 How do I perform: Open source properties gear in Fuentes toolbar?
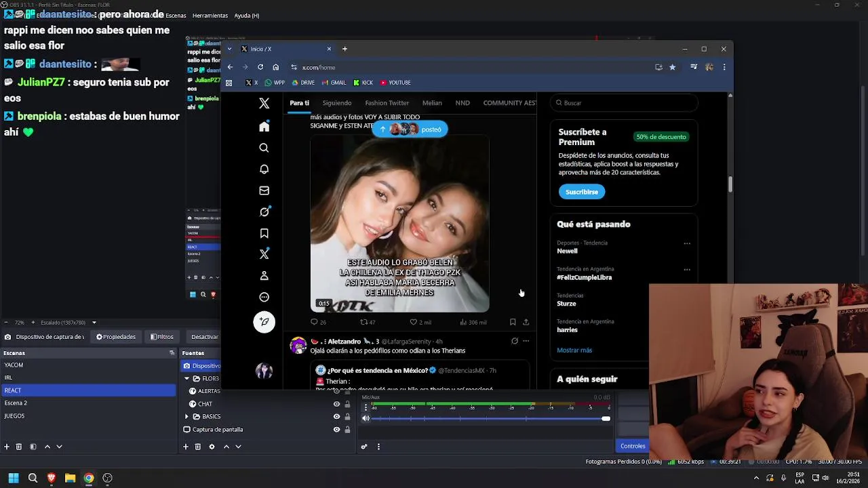212,447
